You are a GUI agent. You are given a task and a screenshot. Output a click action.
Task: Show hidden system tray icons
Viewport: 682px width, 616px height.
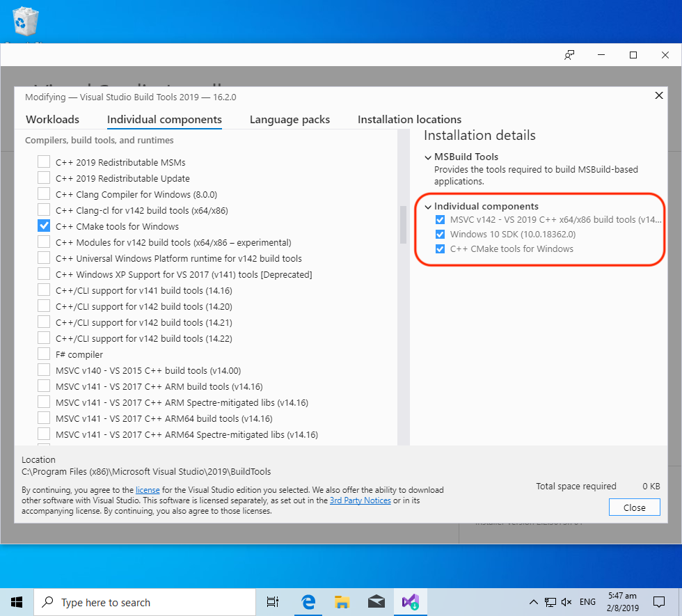pyautogui.click(x=533, y=603)
